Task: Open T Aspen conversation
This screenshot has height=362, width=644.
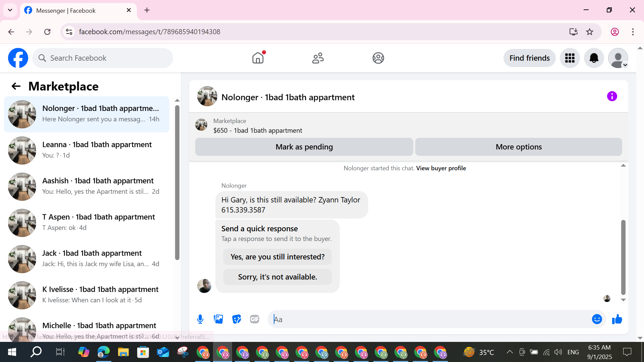Action: coord(87,223)
